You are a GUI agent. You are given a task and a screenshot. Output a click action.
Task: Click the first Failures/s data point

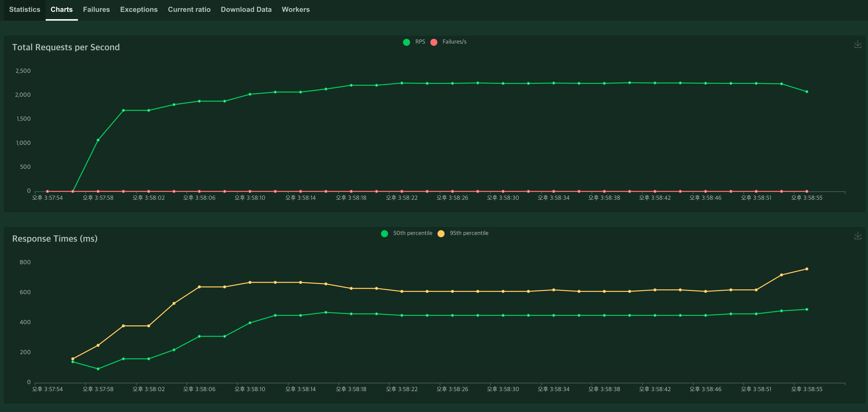point(47,191)
